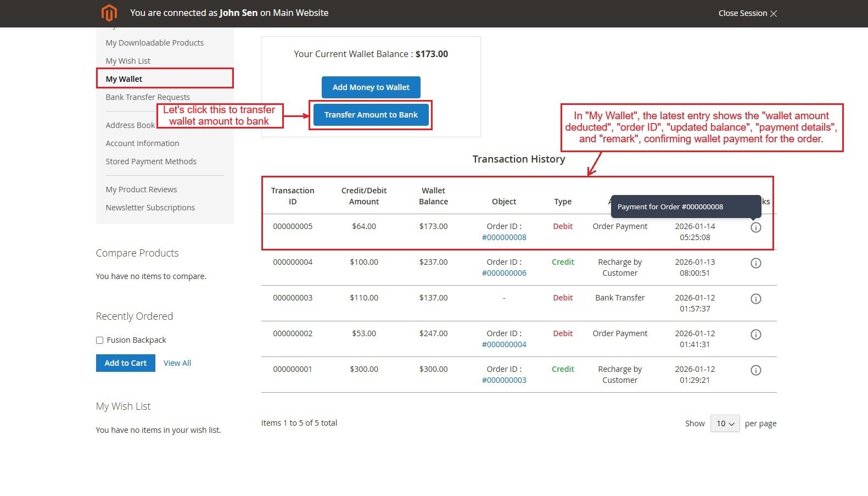Click info icon for Bank Transfer transaction
This screenshot has width=868, height=496.
point(755,299)
